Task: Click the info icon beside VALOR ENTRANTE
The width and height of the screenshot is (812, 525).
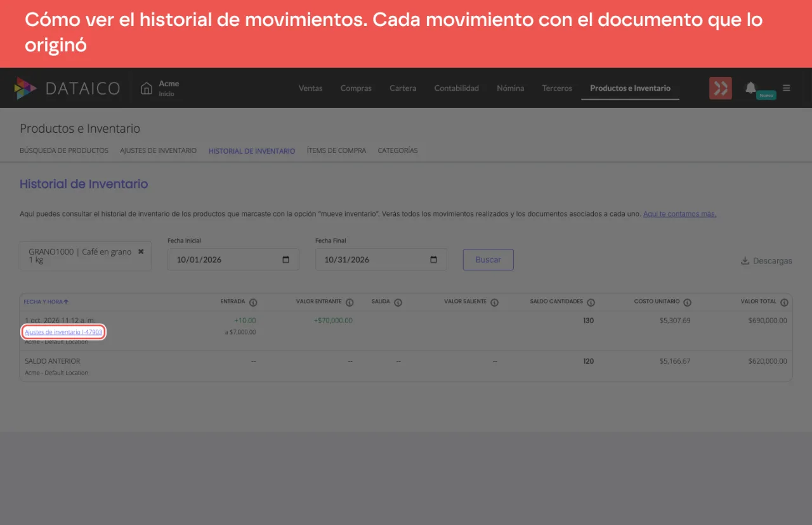Action: [350, 302]
